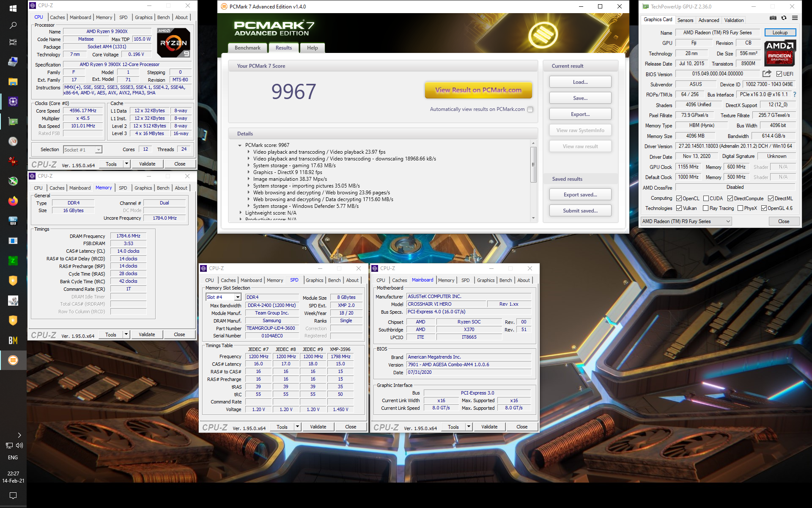812x508 pixels.
Task: Open Tools dropdown arrow in CPU-Z Memory window
Action: click(126, 334)
